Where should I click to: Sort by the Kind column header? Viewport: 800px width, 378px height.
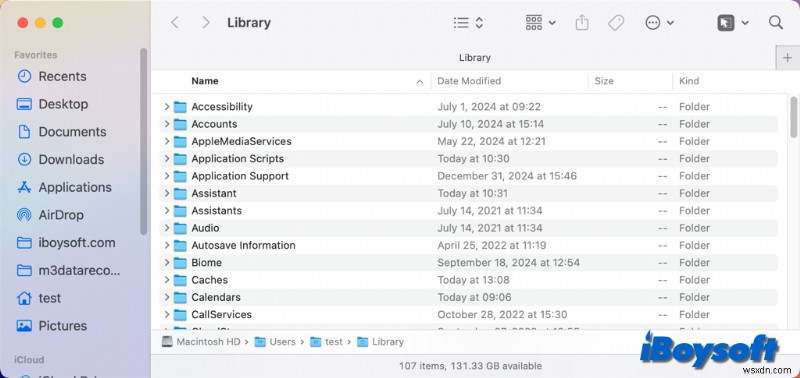tap(689, 81)
